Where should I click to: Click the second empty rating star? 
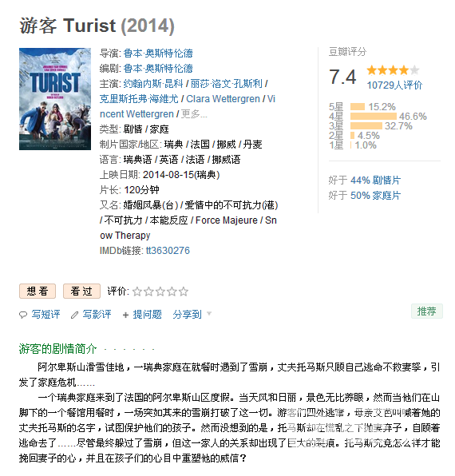tap(148, 292)
